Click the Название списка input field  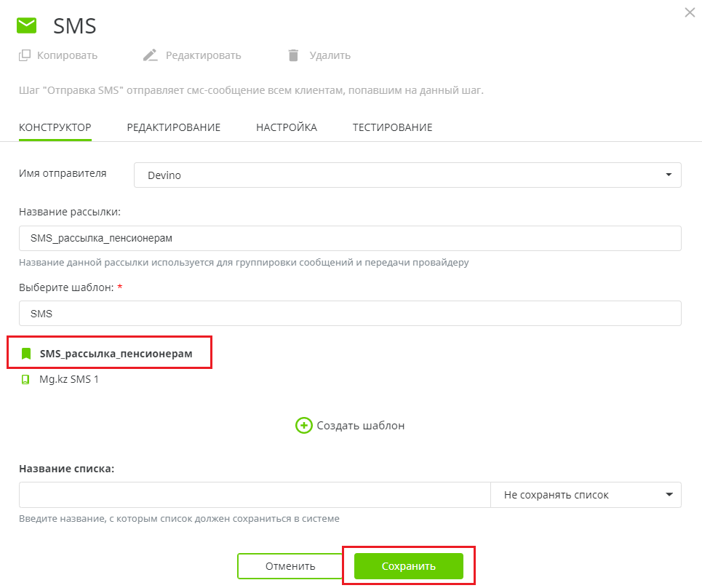tap(255, 495)
